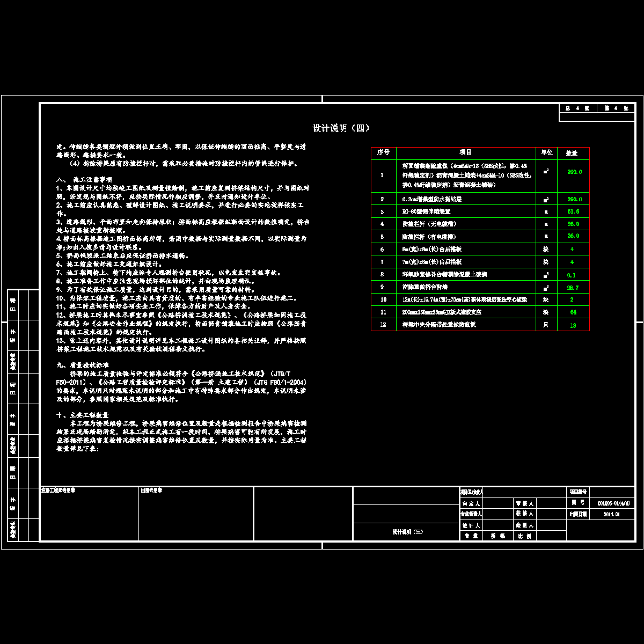Click section heading 十、主要工程数量
The width and height of the screenshot is (644, 644).
click(83, 415)
